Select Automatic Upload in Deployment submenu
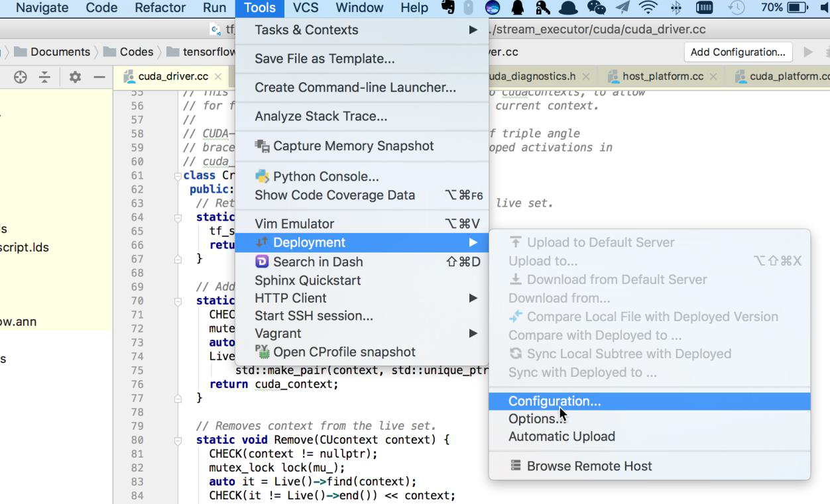830x504 pixels. coord(562,436)
